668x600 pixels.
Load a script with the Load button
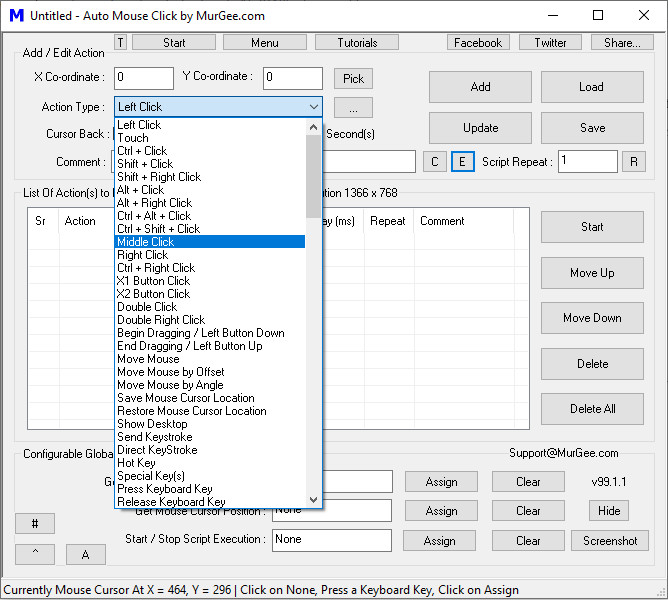point(592,87)
